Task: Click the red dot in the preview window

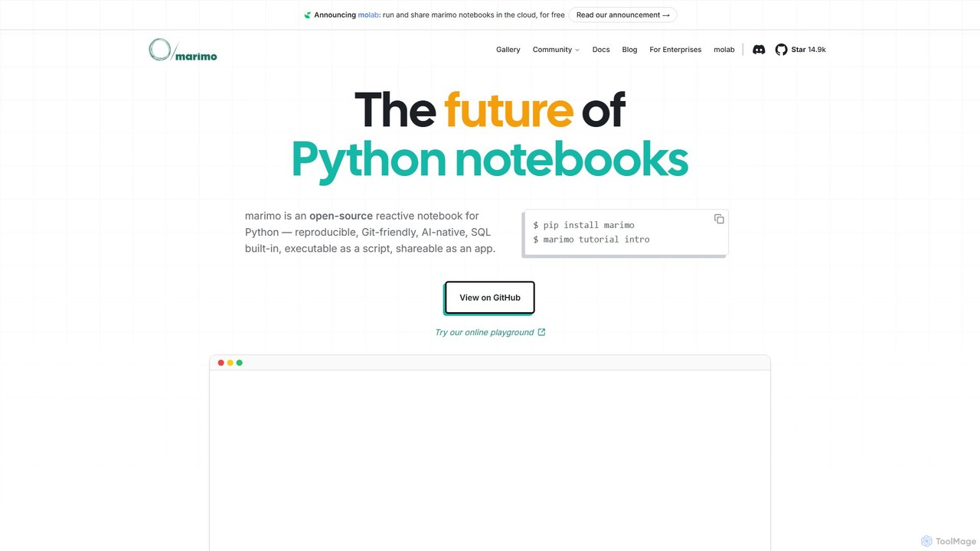Action: tap(221, 363)
